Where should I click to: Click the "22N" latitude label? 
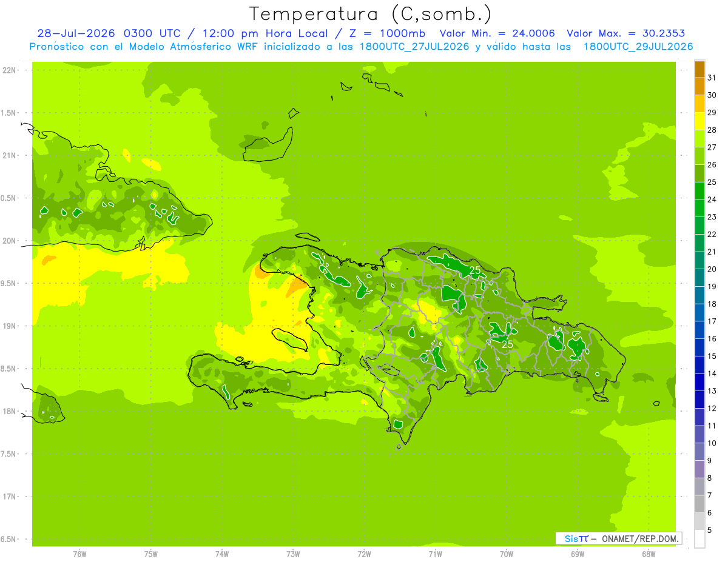coord(9,70)
